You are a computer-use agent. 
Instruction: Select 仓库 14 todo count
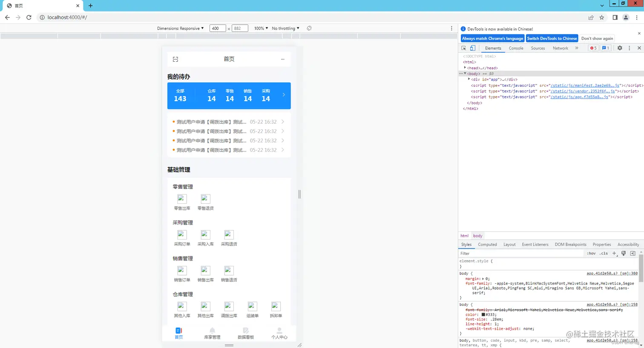click(212, 95)
